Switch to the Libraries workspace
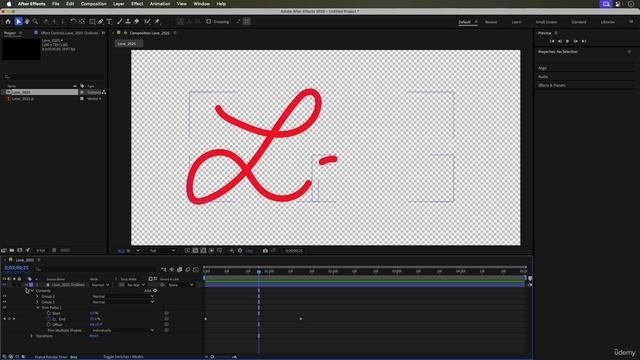 [608, 22]
